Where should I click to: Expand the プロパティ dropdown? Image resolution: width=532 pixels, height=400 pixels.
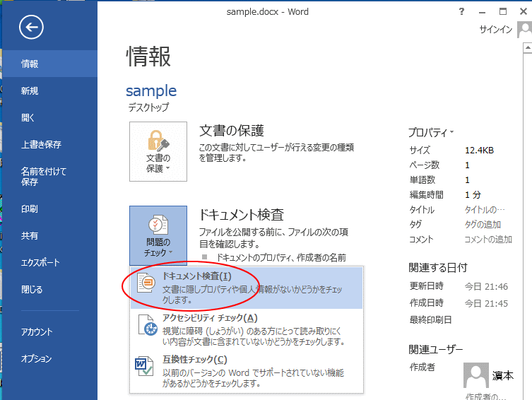[431, 132]
